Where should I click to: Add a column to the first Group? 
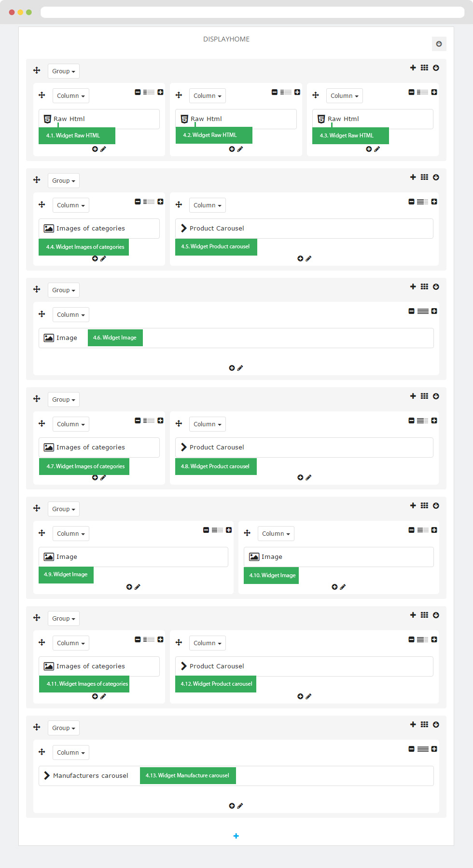[413, 68]
